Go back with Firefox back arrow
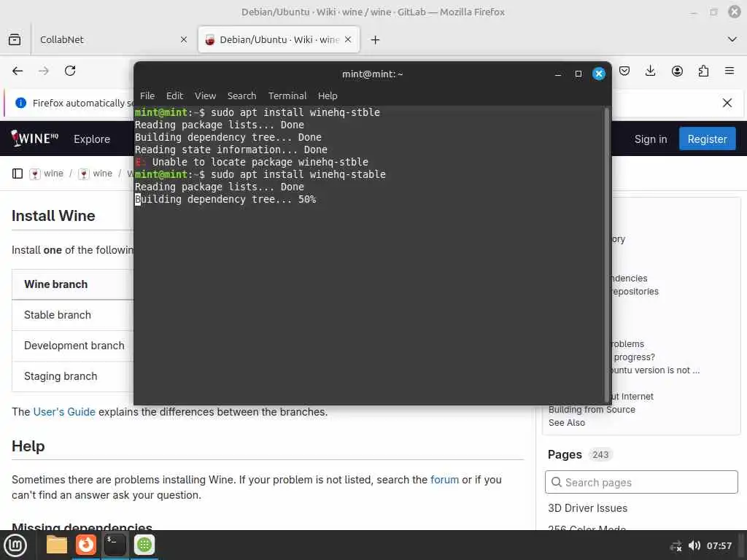Image resolution: width=747 pixels, height=560 pixels. (18, 71)
